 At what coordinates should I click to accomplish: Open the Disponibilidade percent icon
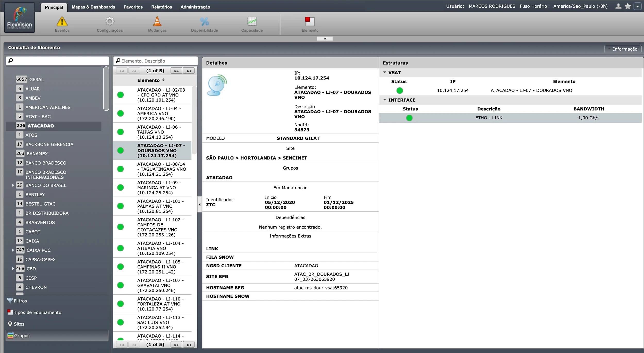pos(205,22)
